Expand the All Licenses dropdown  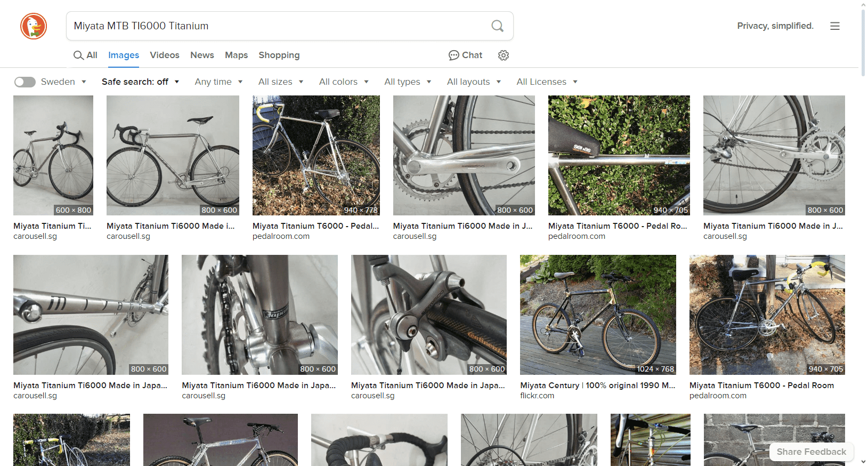pyautogui.click(x=547, y=82)
